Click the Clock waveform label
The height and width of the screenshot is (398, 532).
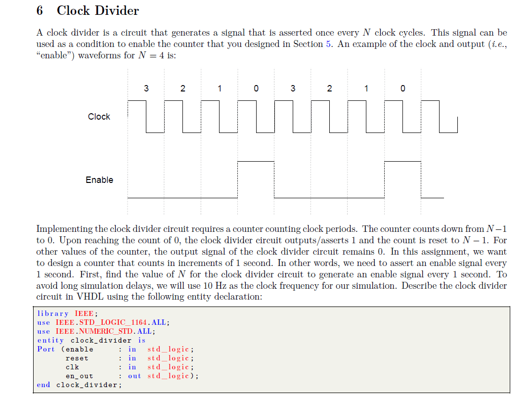pos(99,117)
